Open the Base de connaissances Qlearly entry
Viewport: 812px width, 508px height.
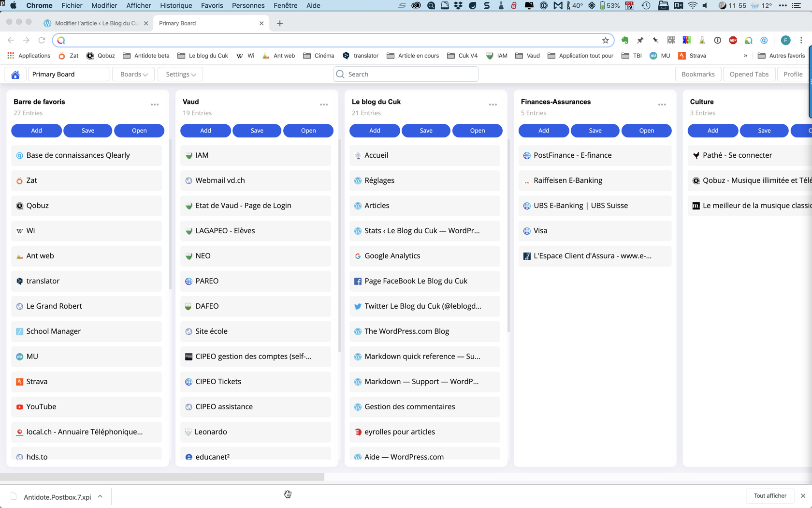tap(87, 155)
